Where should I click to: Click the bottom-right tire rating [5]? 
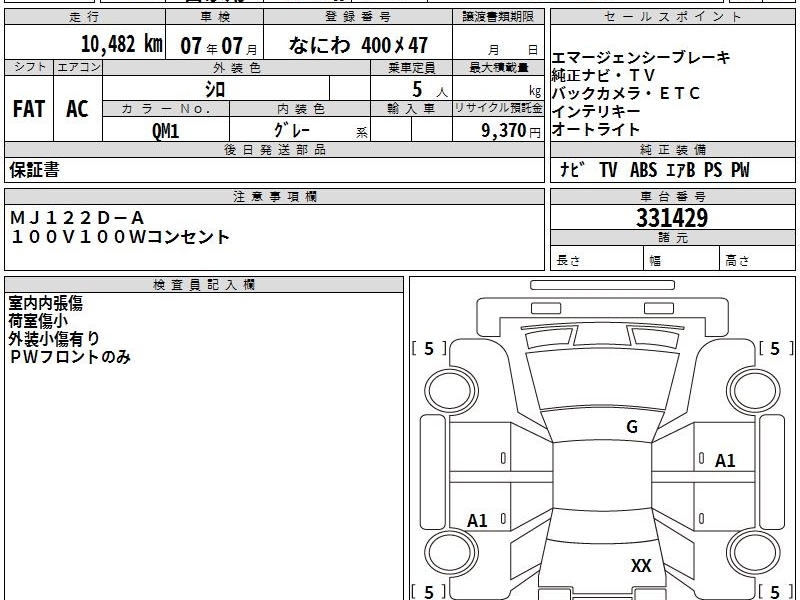click(x=776, y=591)
